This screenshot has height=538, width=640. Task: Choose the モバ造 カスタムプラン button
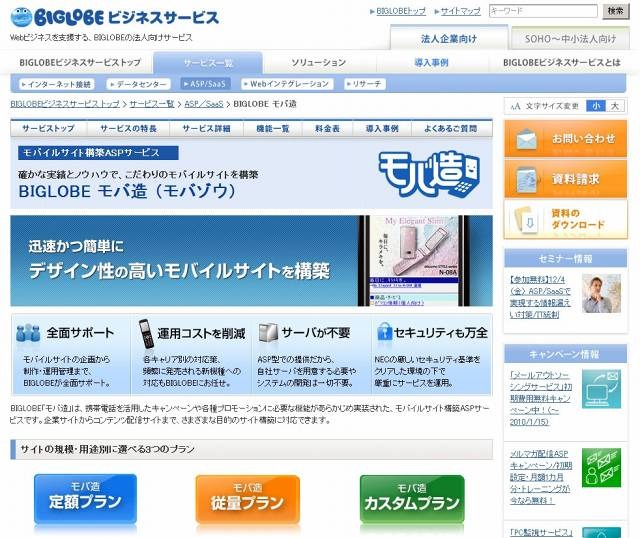click(x=412, y=499)
